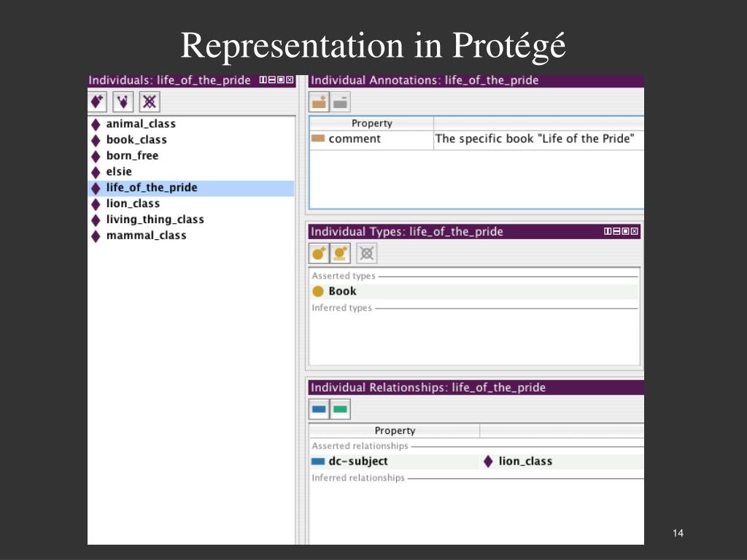The height and width of the screenshot is (560, 747).
Task: Click the annotation value 'The specific book "Life of the Pride"'
Action: tap(535, 139)
